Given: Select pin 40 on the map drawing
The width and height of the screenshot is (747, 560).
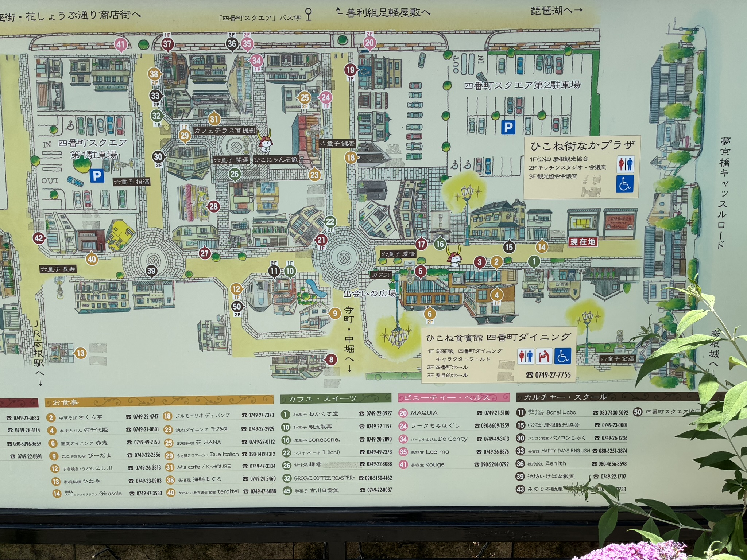Looking at the screenshot, I should coord(92,259).
